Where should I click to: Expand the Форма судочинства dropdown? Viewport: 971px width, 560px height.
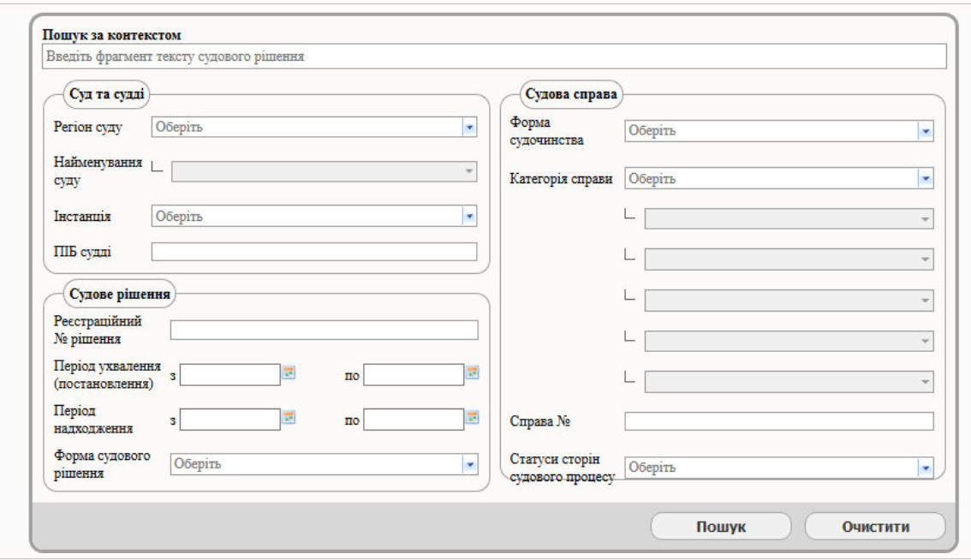[926, 131]
